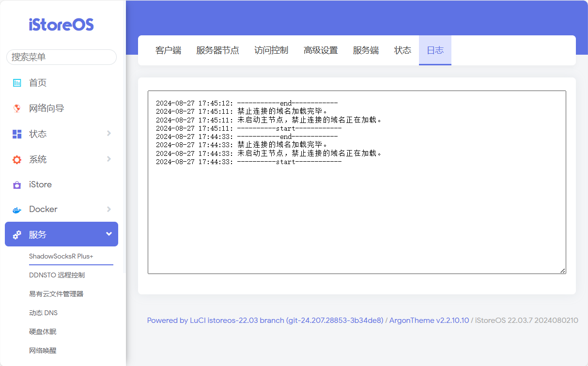
Task: Click the 服务 gears icon in sidebar
Action: coord(17,235)
